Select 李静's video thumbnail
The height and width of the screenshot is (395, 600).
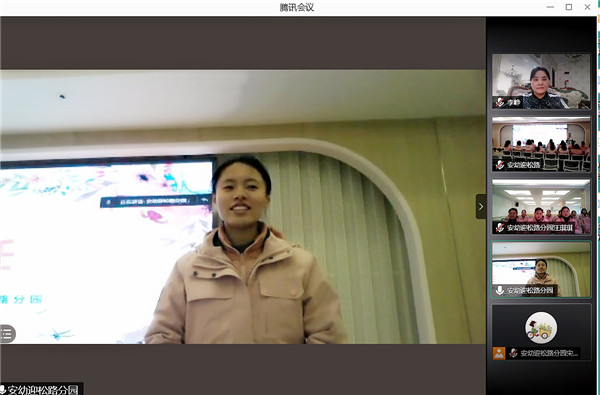click(541, 81)
